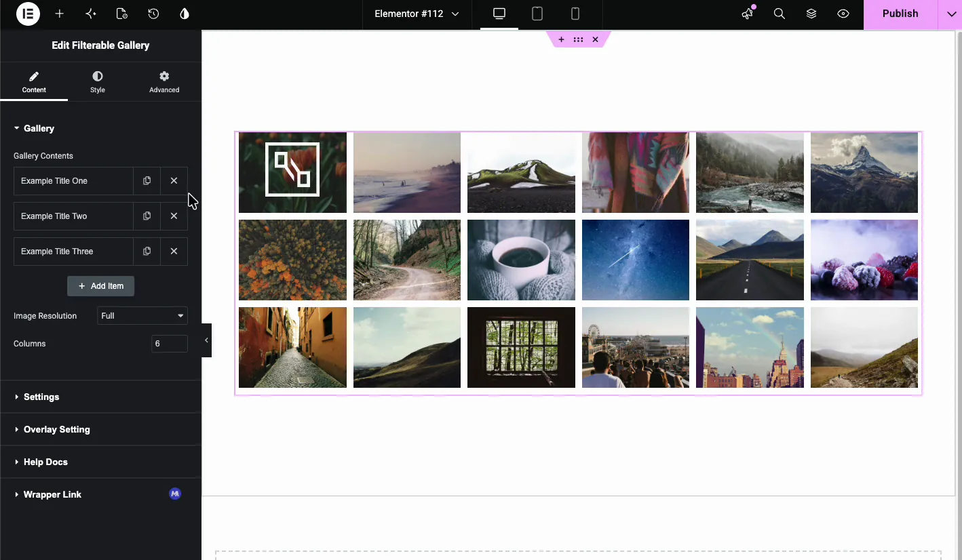Select the aerial autumn trees thumbnail
The height and width of the screenshot is (560, 962).
(292, 260)
